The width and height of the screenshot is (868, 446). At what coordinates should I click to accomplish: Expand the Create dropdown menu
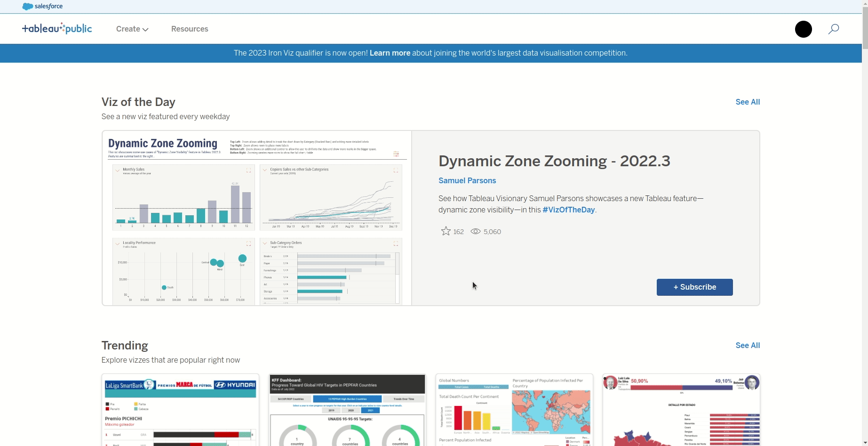[x=132, y=29]
